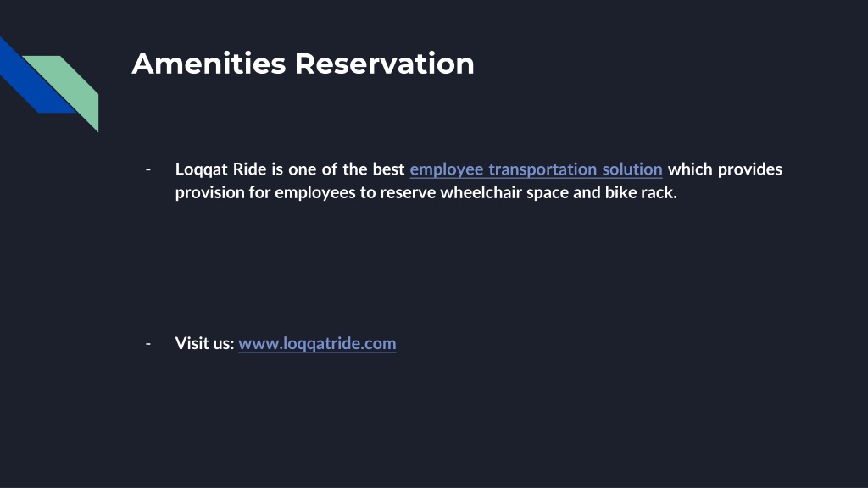Open the employee transportation solution link

coord(536,169)
